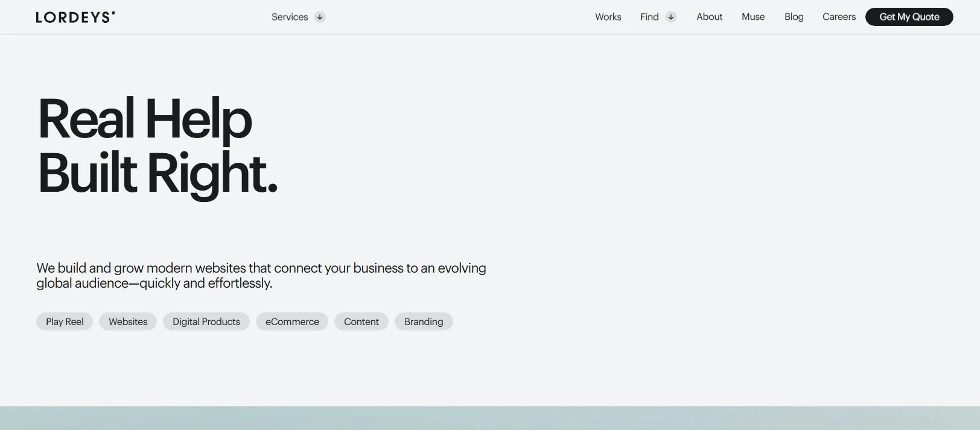This screenshot has width=980, height=430.
Task: Select the Websites tag
Action: 128,321
